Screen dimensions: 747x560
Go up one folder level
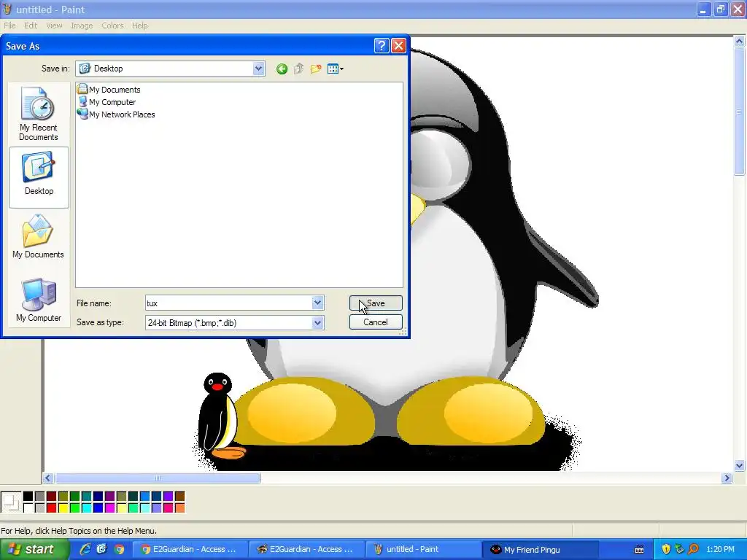pyautogui.click(x=298, y=69)
